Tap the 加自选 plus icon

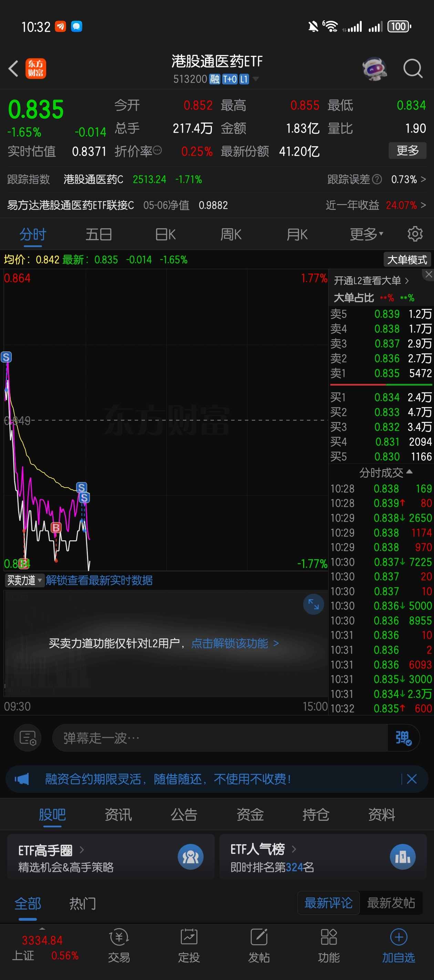[399, 937]
